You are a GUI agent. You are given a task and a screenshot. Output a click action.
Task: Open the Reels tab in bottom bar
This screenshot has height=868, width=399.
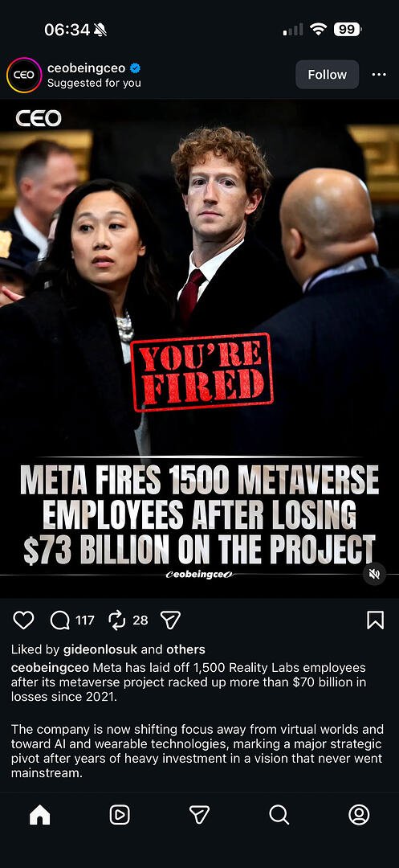point(120,814)
